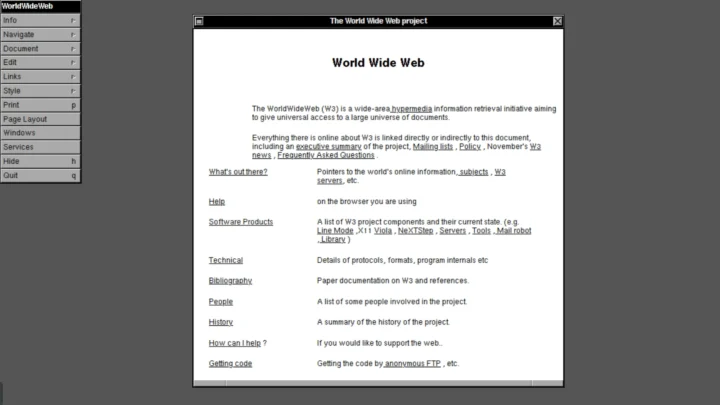720x405 pixels.
Task: Open the Edit menu
Action: 40,62
